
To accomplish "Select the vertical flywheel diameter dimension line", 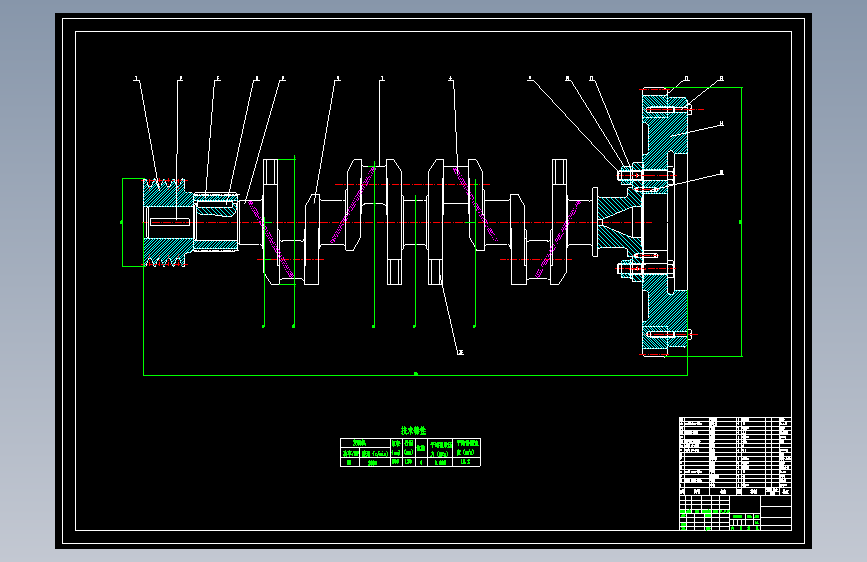I will pos(741,222).
